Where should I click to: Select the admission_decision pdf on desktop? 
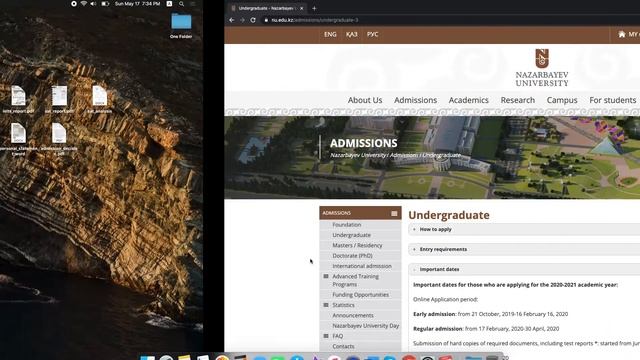click(x=59, y=139)
